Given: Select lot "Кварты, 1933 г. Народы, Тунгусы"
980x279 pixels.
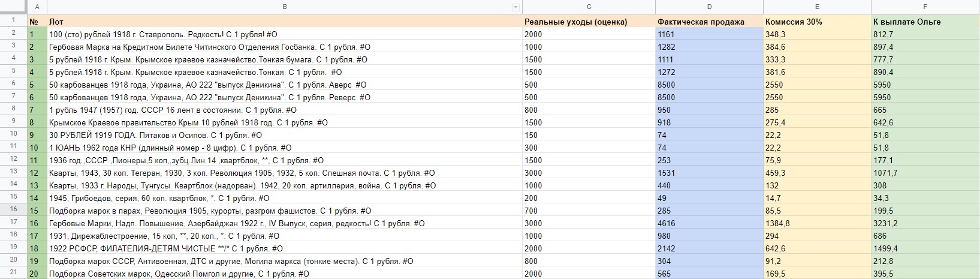Looking at the screenshot, I should [x=285, y=185].
